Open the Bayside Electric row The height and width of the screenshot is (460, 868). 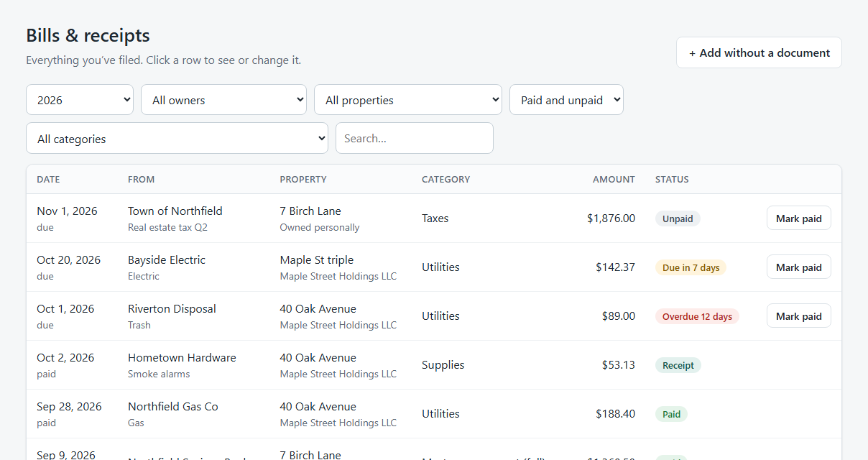(x=434, y=267)
